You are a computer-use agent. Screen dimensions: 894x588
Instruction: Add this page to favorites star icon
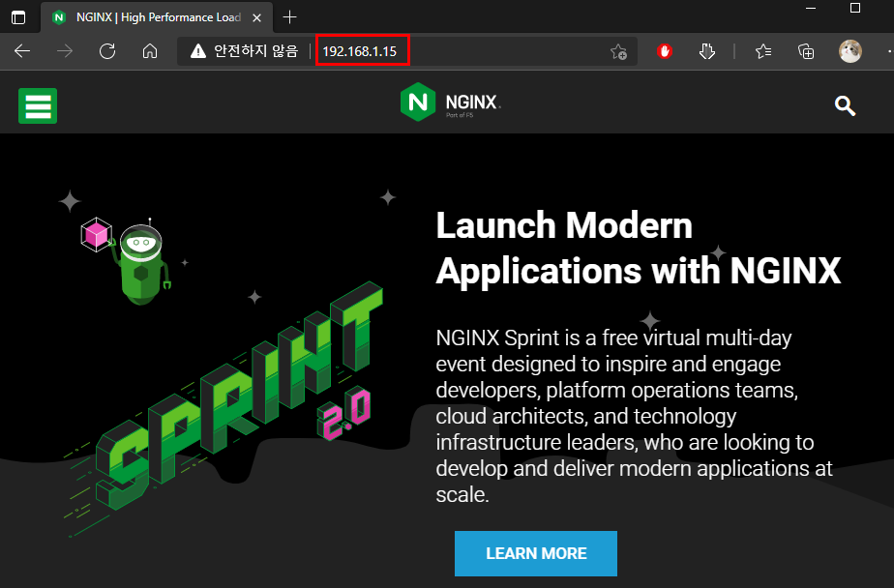618,52
